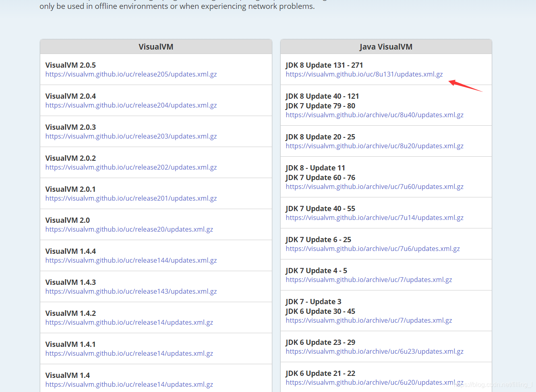Select the VisualVM 1.4.1 heading
This screenshot has width=536, height=392.
coord(70,344)
